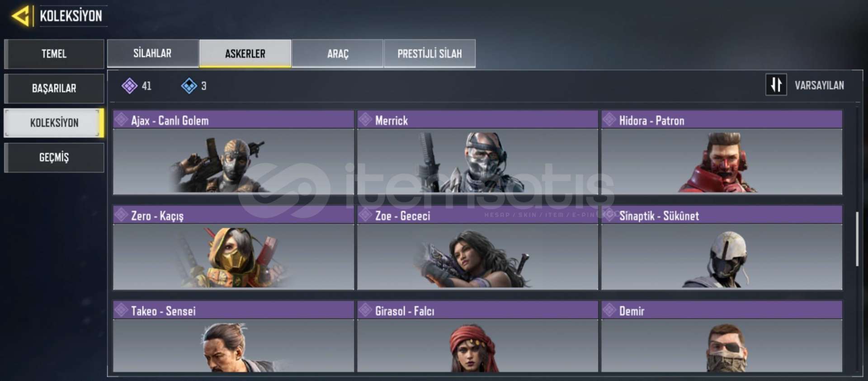Click the diamond icon on Ajax - Canlı Golem
The image size is (868, 381).
[121, 120]
